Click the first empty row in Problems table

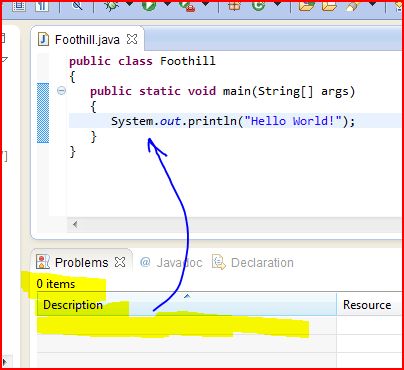pos(218,325)
